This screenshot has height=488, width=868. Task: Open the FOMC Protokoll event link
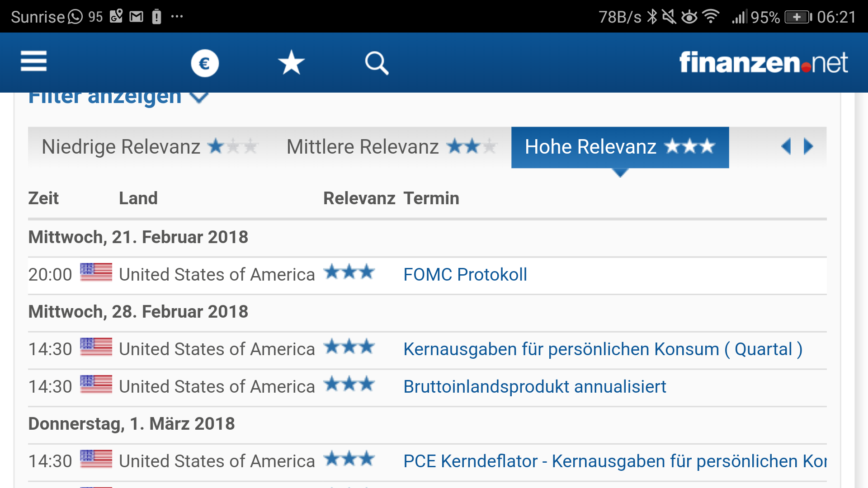465,274
